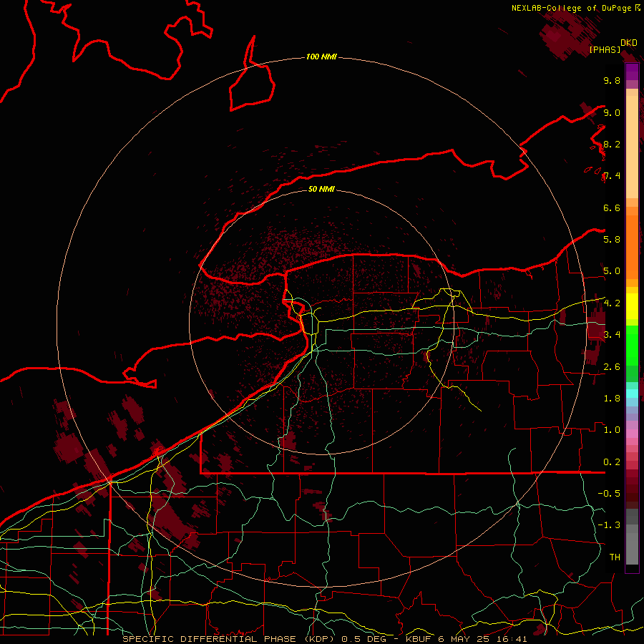
Task: Click the cyan segment of color bar
Action: 632,394
